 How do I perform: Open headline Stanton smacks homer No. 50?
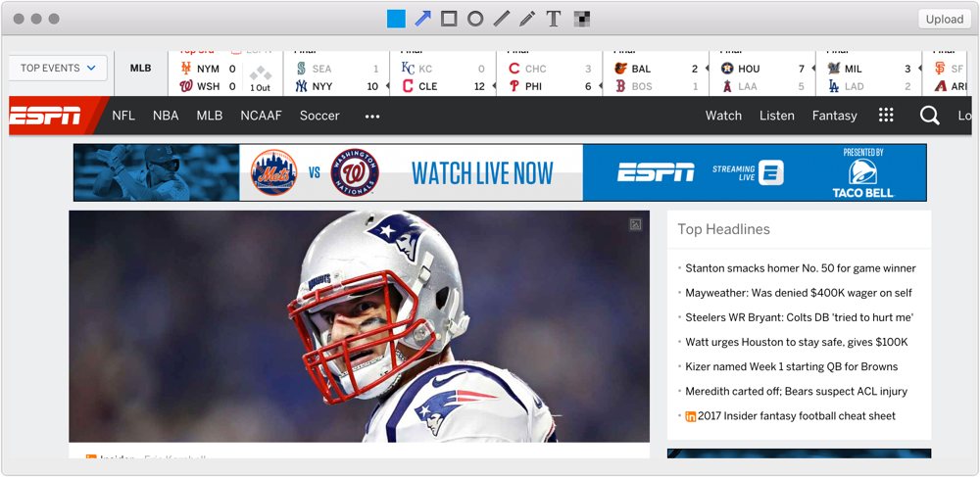(x=801, y=268)
